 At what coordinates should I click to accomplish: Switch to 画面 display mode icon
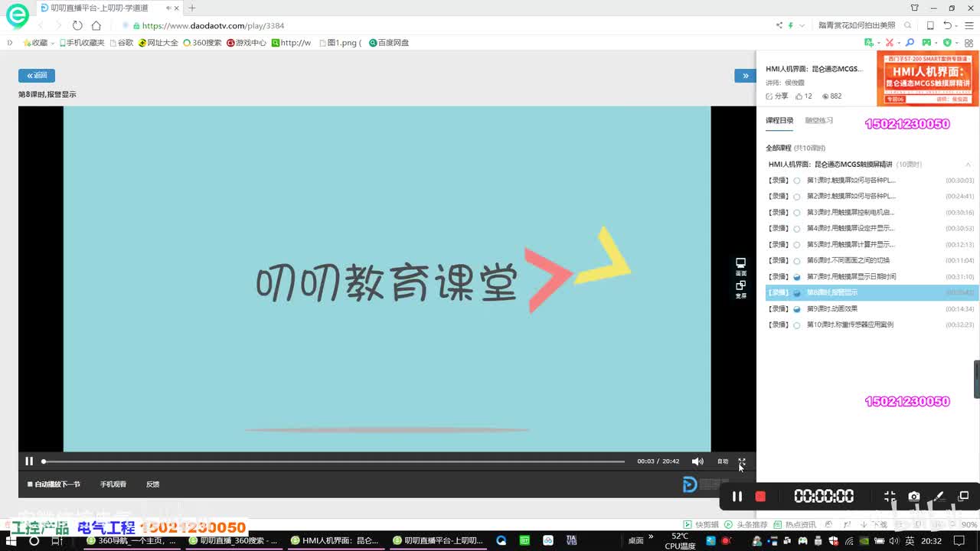(740, 266)
